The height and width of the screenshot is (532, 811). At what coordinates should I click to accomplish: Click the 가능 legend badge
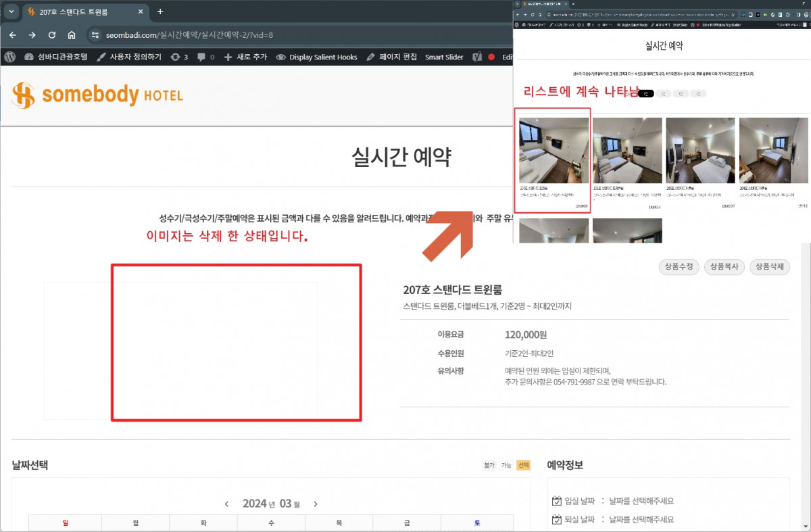tap(506, 465)
